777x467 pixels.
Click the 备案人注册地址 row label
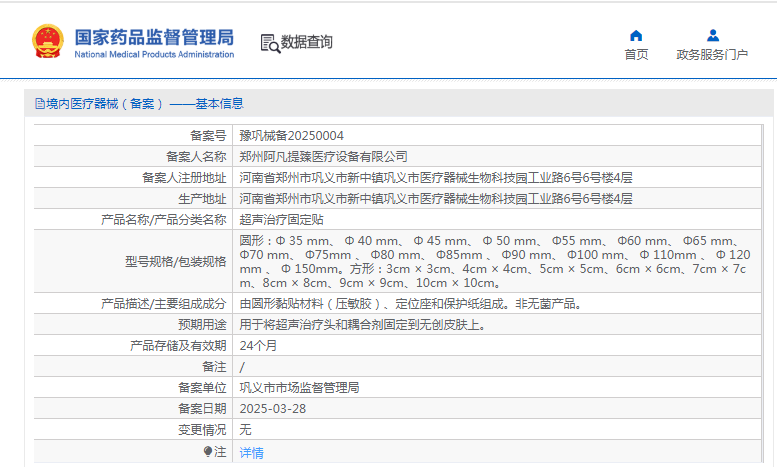point(184,177)
